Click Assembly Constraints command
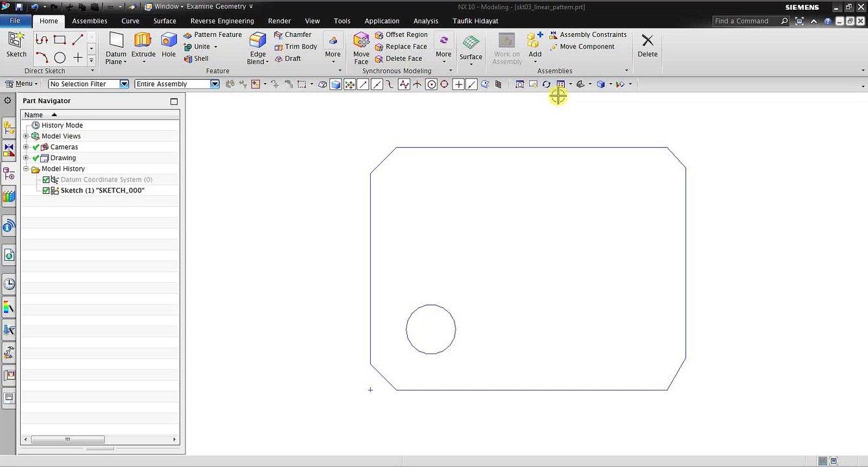Image resolution: width=868 pixels, height=467 pixels. pos(588,35)
